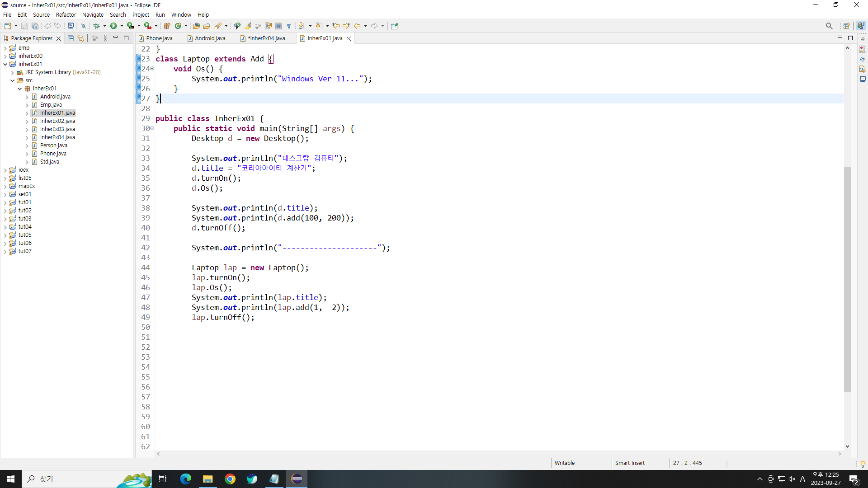Screen dimensions: 868x488
Task: Run the program with green play button
Action: 113,26
